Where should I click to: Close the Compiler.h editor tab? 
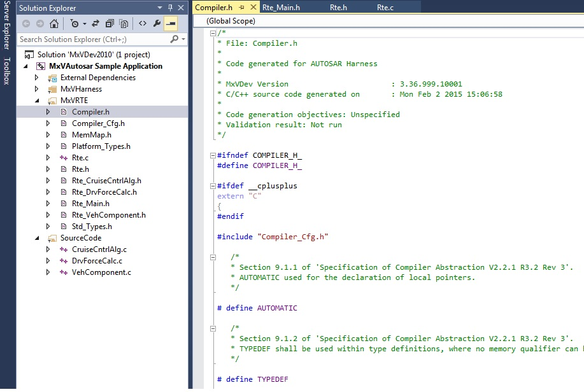[x=253, y=8]
